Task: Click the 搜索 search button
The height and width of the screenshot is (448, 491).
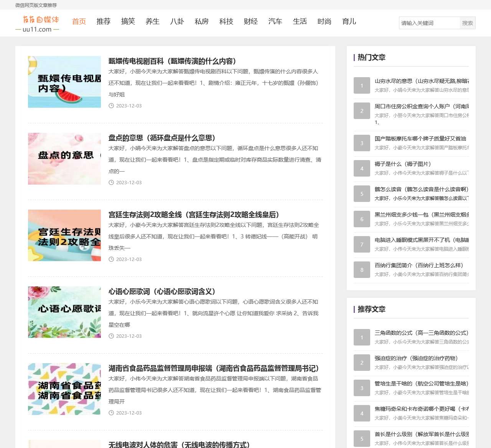Action: coord(468,23)
